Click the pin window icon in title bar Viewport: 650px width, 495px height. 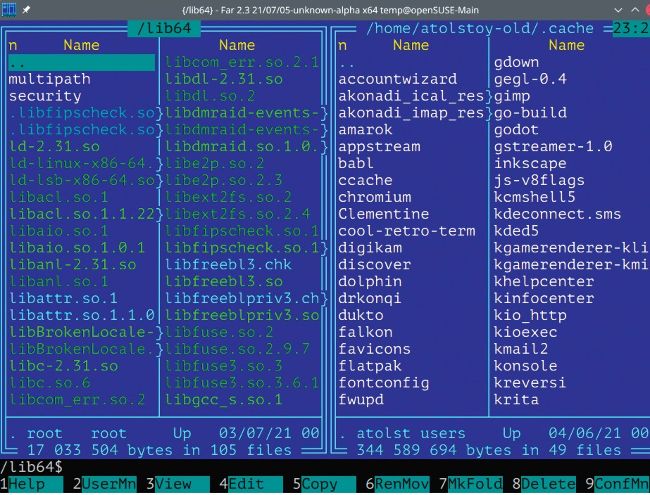point(26,9)
